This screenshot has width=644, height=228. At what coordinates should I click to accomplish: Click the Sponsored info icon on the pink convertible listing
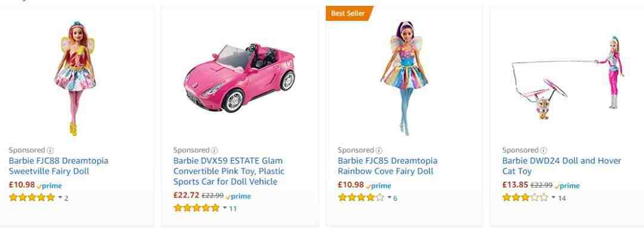click(x=215, y=151)
